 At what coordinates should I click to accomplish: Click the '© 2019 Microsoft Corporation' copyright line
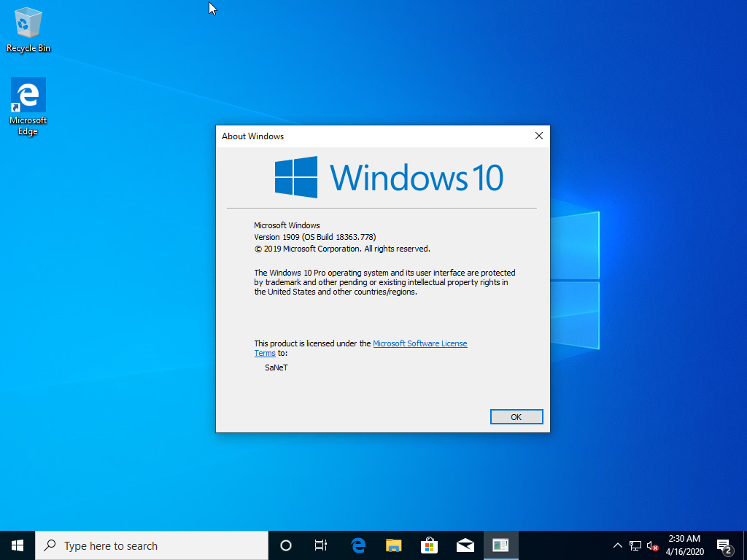[342, 249]
